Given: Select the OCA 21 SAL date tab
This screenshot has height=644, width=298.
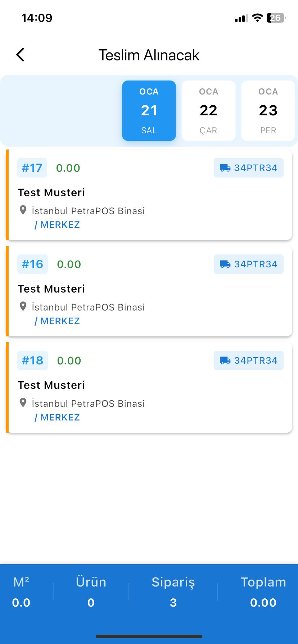Looking at the screenshot, I should (x=149, y=111).
